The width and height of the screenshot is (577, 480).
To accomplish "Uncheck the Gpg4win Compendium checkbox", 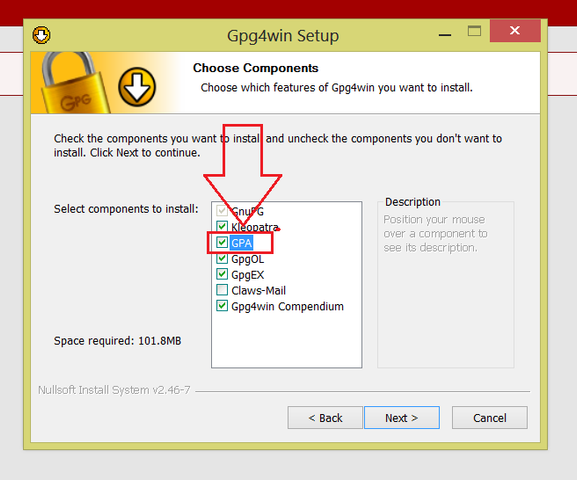I will (x=222, y=306).
